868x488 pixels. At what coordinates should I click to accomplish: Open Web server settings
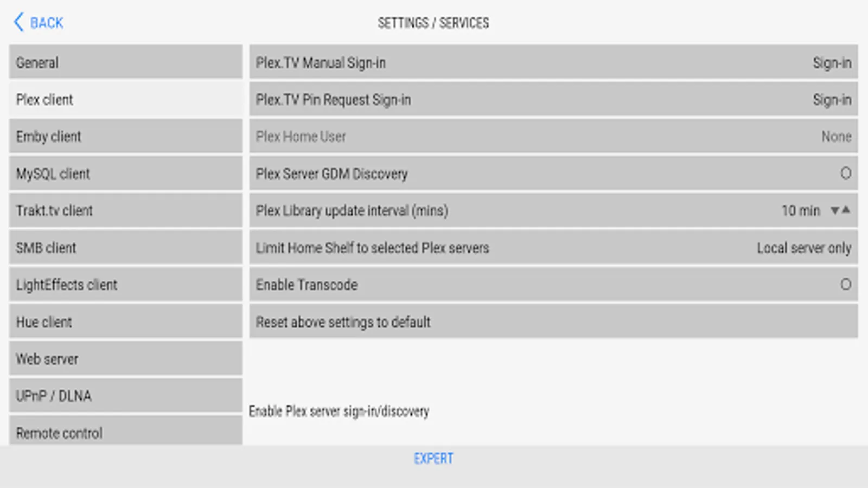pyautogui.click(x=125, y=359)
